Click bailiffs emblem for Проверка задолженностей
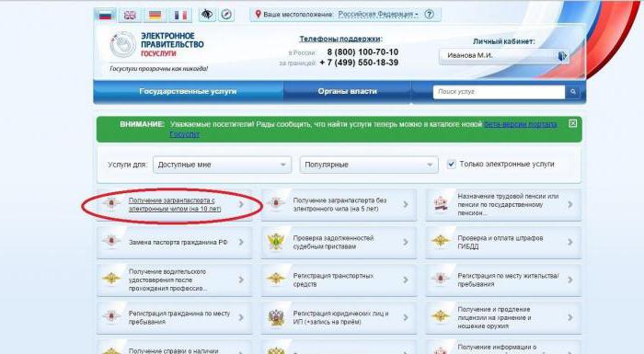Viewport: 644px width, 354px height. coord(276,242)
